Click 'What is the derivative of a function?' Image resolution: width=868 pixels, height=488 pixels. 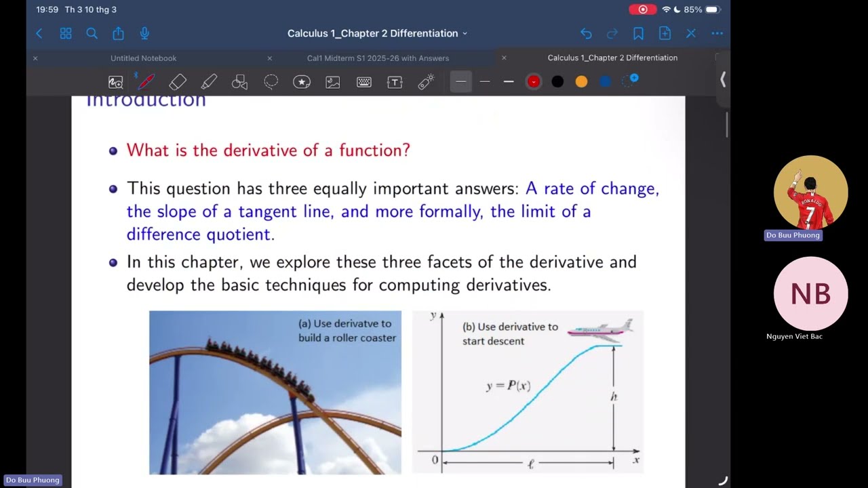tap(269, 150)
